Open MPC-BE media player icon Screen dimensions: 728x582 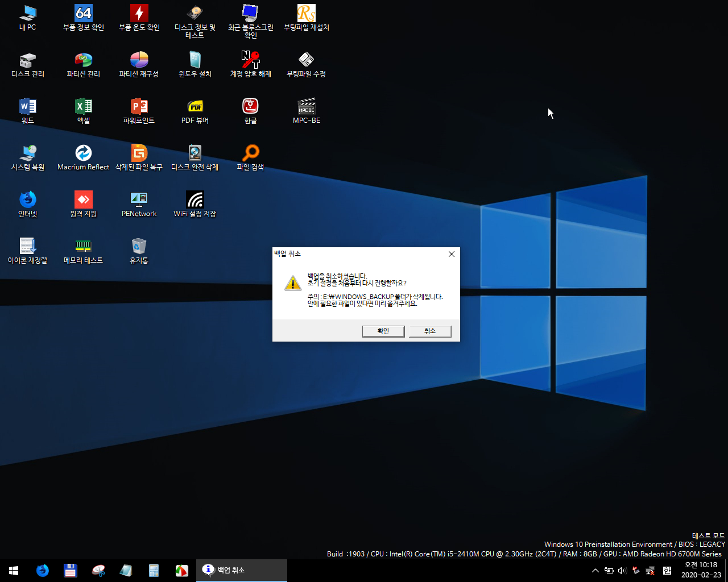pyautogui.click(x=306, y=111)
